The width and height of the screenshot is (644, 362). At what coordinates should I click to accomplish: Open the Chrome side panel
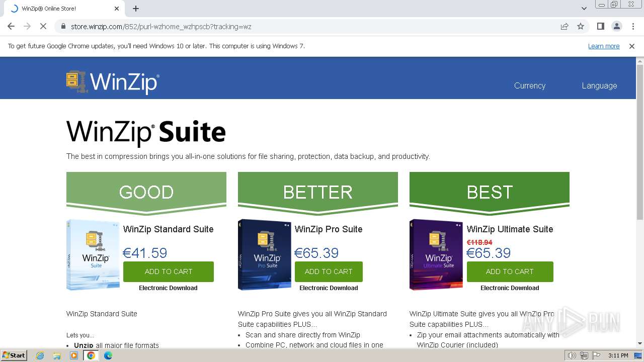tap(600, 26)
